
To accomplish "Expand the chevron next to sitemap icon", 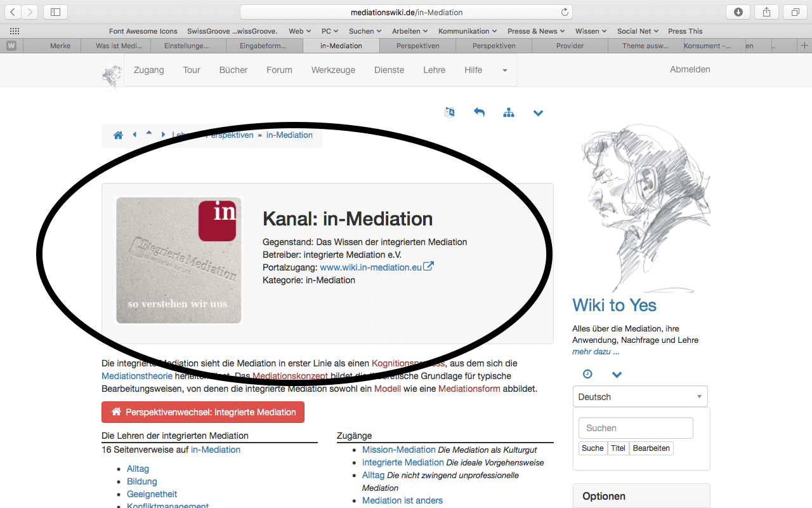I will coord(538,113).
